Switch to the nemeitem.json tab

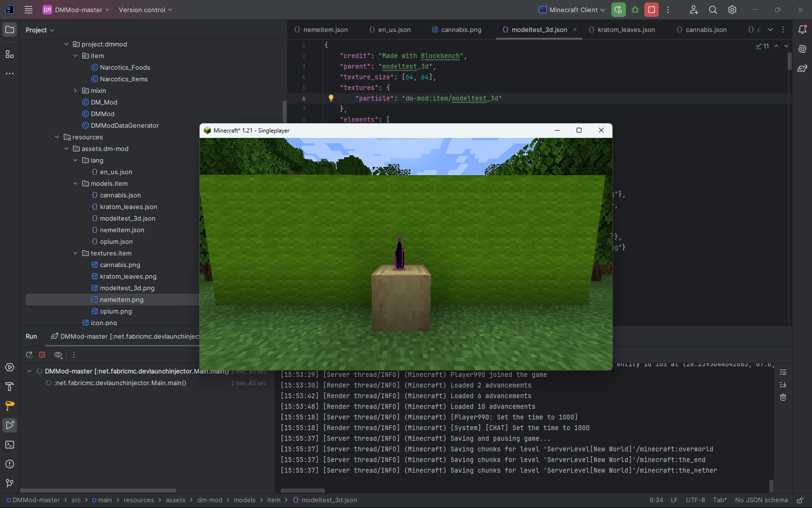(x=321, y=30)
